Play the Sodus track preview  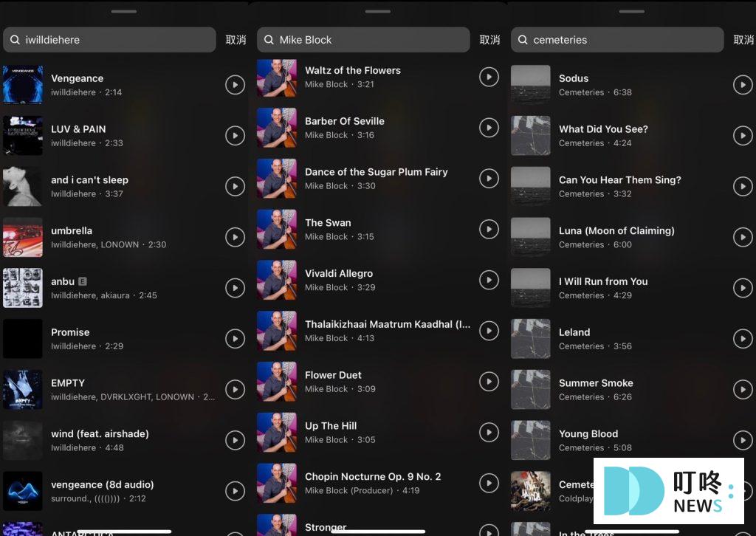coord(743,85)
